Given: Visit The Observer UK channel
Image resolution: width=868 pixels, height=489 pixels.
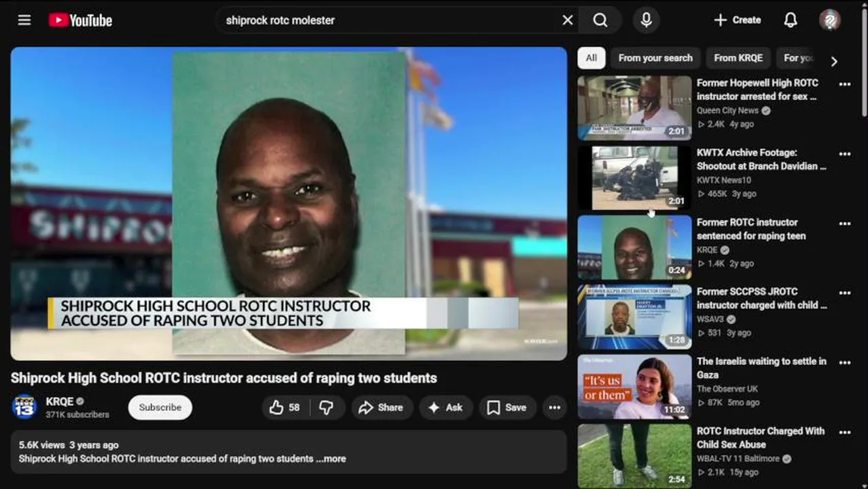Looking at the screenshot, I should (727, 389).
